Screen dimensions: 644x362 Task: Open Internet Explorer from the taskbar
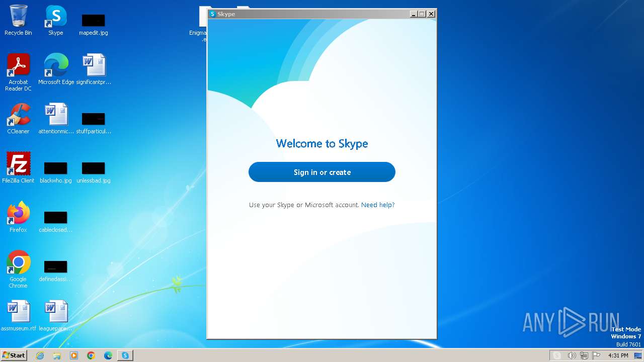click(x=40, y=355)
